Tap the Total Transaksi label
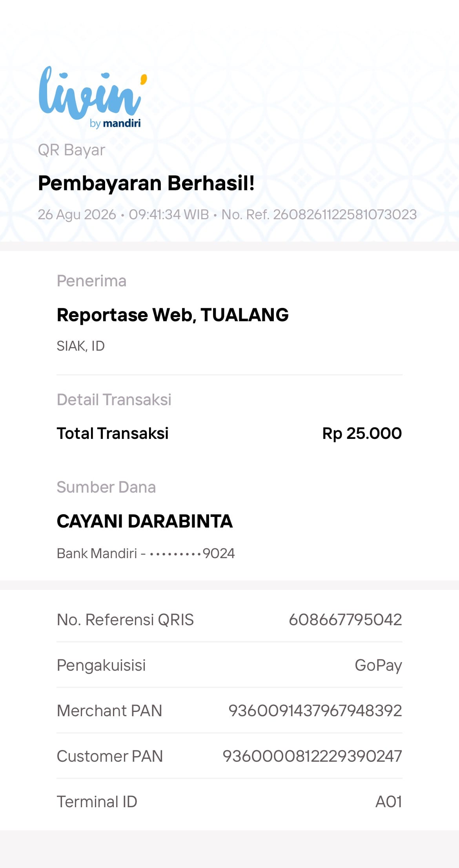 113,433
